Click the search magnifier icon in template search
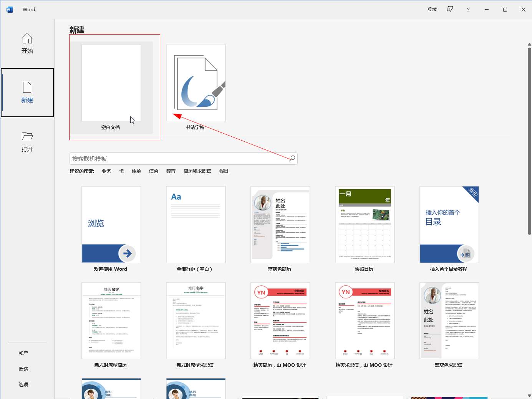 [x=292, y=158]
